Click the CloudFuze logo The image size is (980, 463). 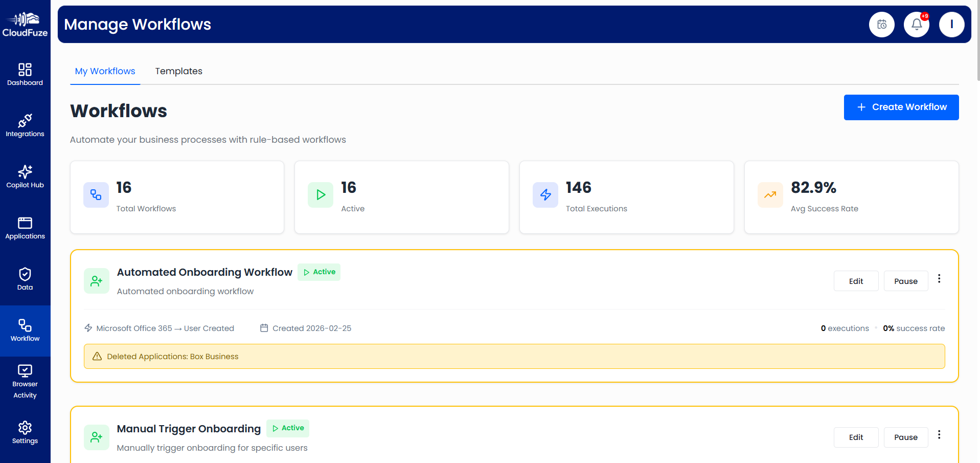click(x=25, y=23)
